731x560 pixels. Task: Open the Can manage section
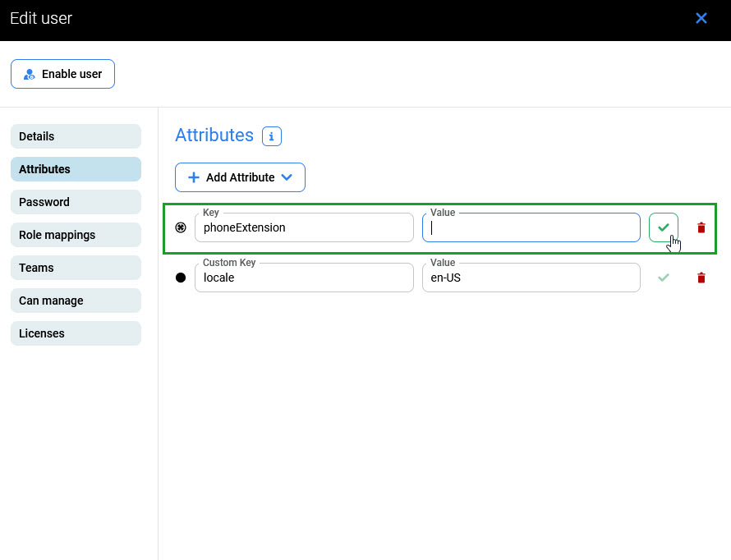click(76, 301)
